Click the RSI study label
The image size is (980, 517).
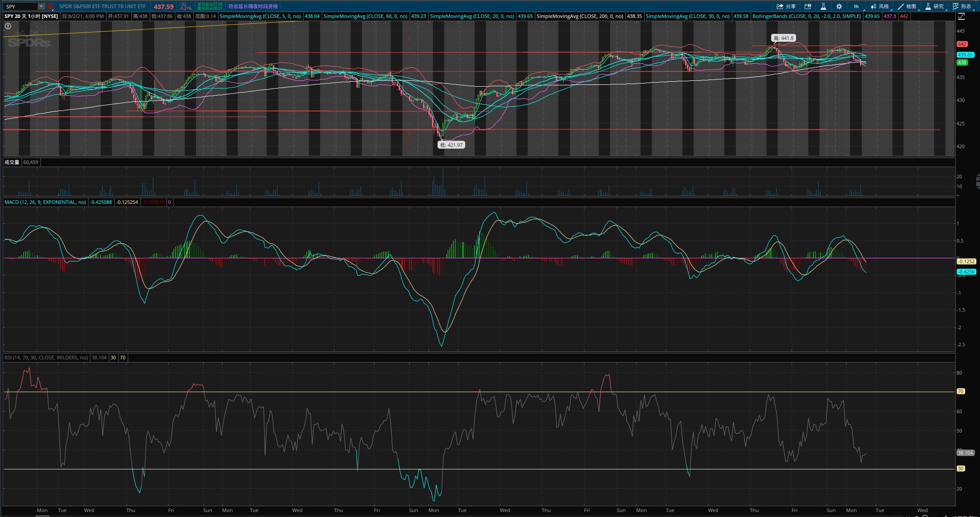[x=46, y=358]
